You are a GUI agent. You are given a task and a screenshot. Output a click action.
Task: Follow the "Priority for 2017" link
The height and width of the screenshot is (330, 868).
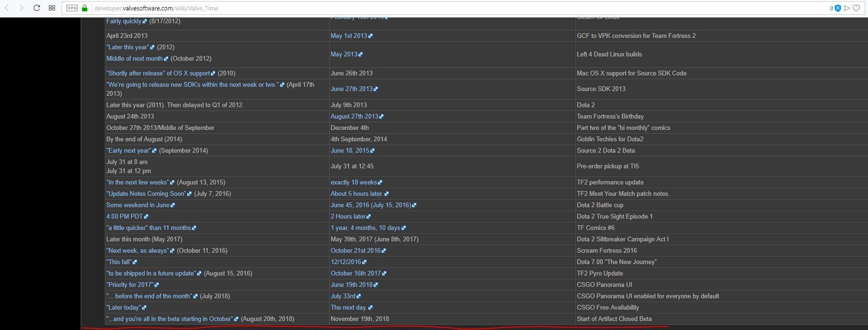coord(130,285)
